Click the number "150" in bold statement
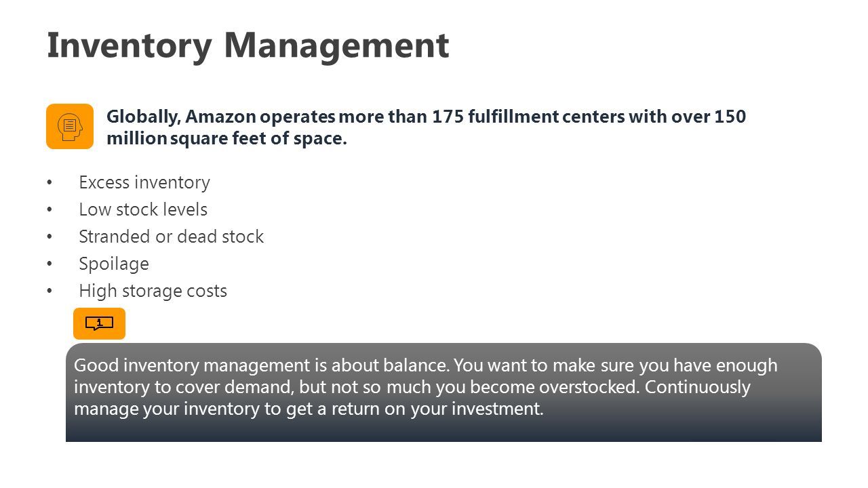 click(730, 117)
